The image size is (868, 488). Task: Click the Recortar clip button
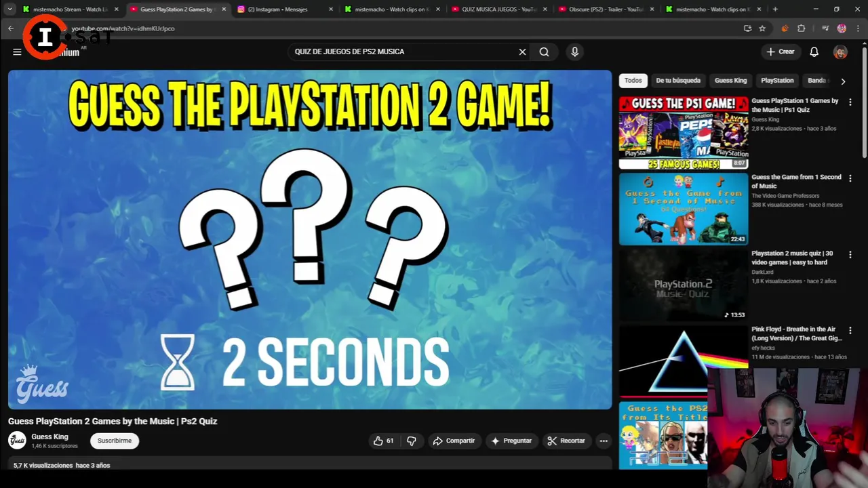[x=566, y=441]
